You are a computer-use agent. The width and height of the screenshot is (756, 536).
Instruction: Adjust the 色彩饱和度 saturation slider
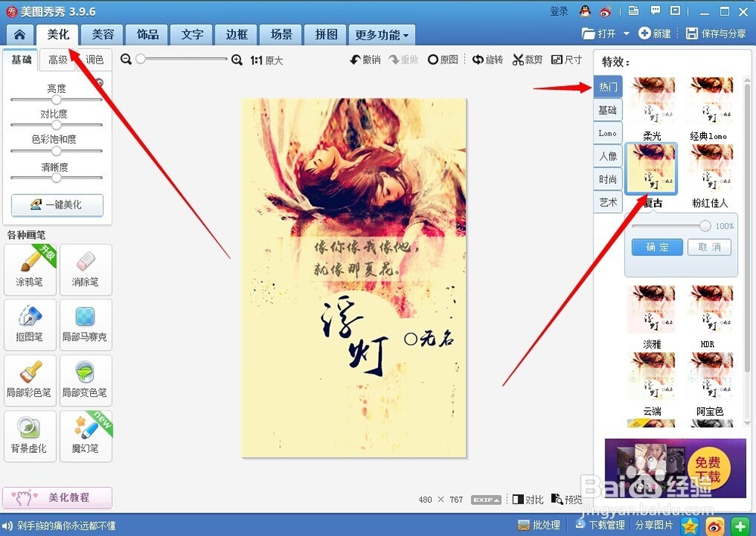(57, 150)
